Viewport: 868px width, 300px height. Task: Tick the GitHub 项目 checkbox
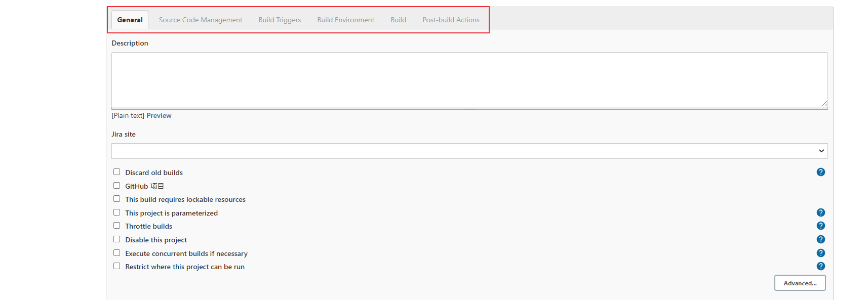pyautogui.click(x=116, y=186)
